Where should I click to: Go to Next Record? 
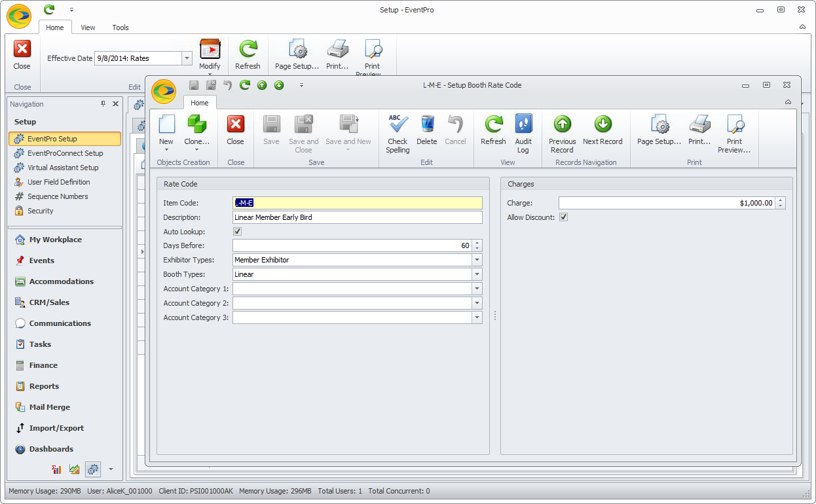click(x=603, y=130)
